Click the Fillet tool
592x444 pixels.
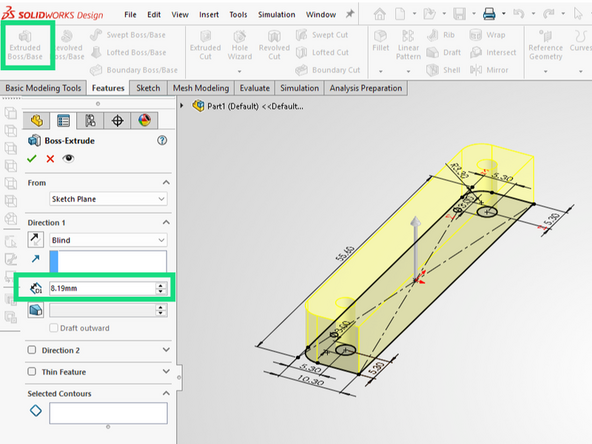[x=381, y=41]
